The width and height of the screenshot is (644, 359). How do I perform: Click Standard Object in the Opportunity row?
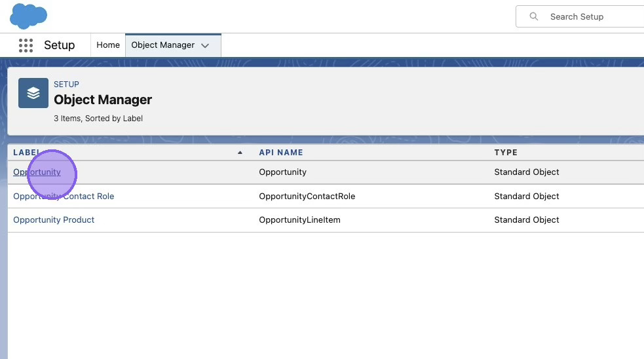click(x=527, y=172)
